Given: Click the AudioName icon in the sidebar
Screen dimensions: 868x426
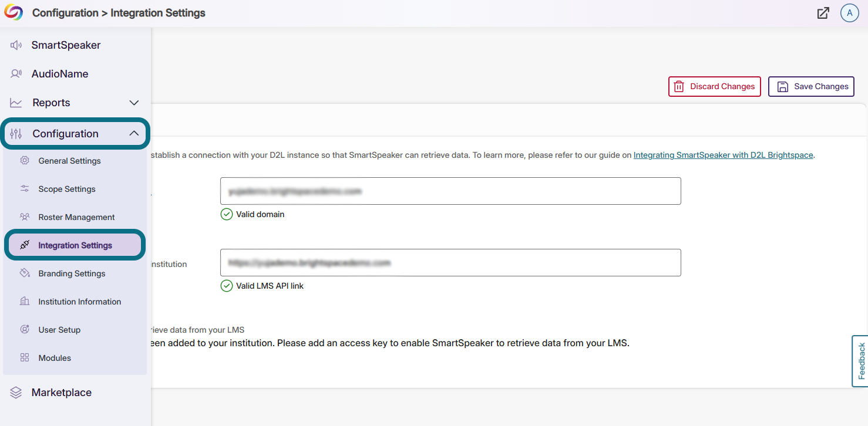Looking at the screenshot, I should (16, 73).
